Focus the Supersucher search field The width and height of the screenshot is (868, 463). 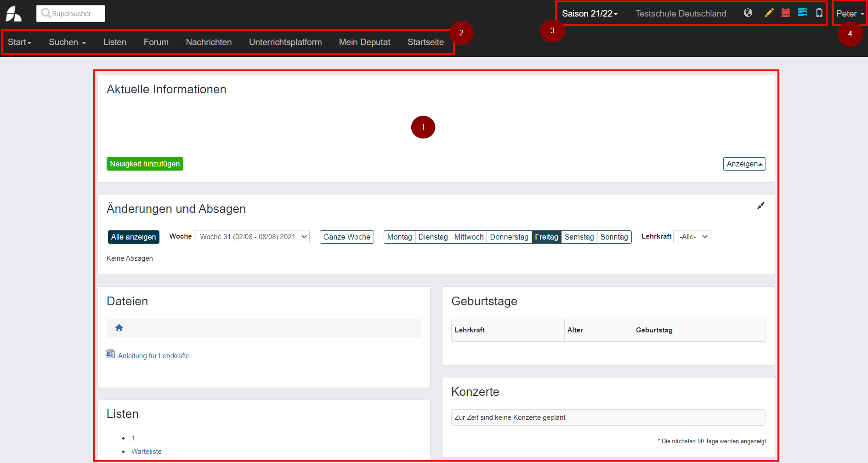click(71, 14)
